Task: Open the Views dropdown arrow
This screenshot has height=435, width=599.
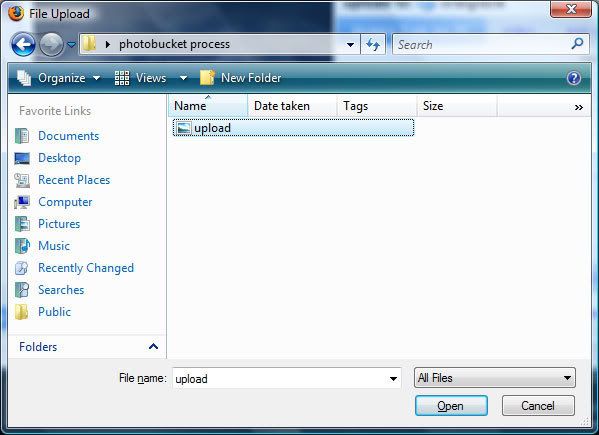Action: point(183,78)
